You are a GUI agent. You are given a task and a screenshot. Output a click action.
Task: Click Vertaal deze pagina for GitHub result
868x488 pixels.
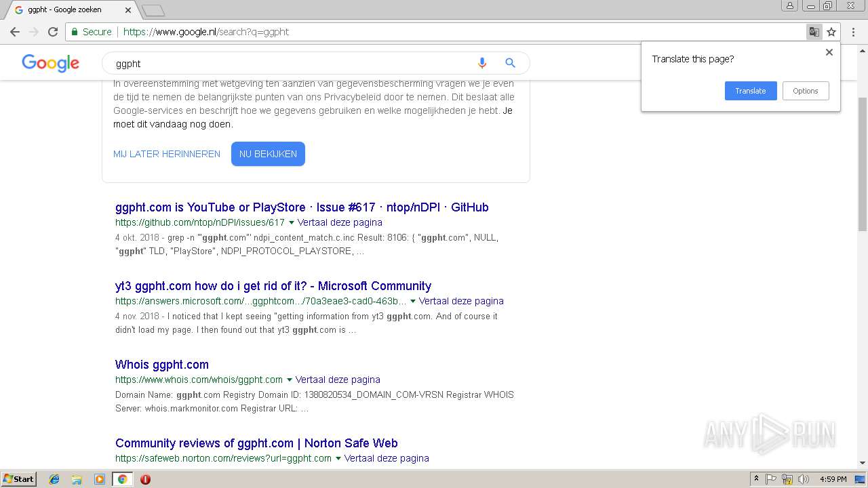click(340, 222)
